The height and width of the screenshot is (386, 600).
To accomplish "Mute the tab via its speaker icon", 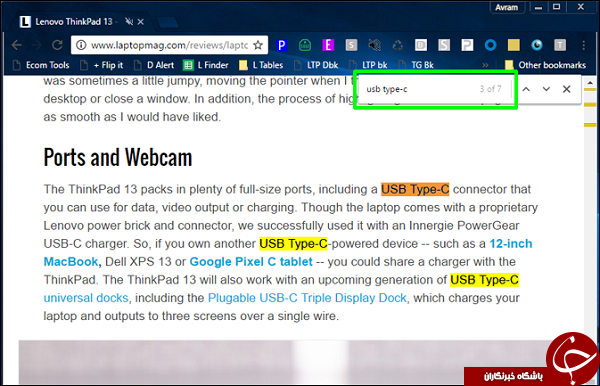I will click(x=129, y=22).
